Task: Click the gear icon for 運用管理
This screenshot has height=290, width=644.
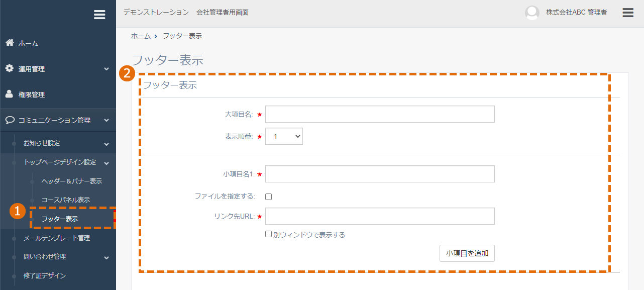Action: coord(10,68)
